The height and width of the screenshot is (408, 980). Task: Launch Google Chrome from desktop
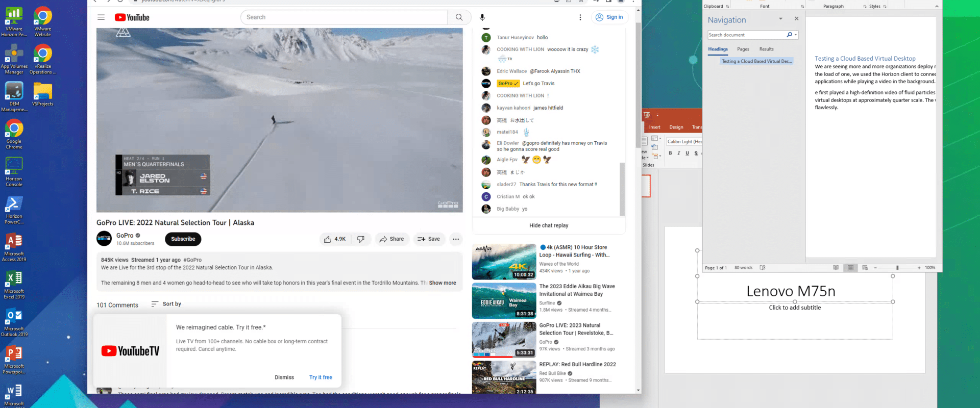click(x=14, y=134)
